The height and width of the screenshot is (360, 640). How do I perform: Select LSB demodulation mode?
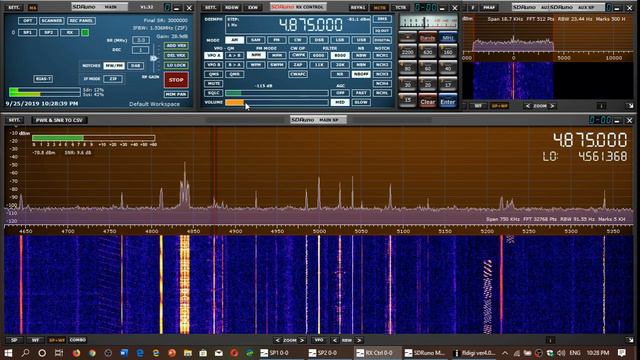click(340, 40)
